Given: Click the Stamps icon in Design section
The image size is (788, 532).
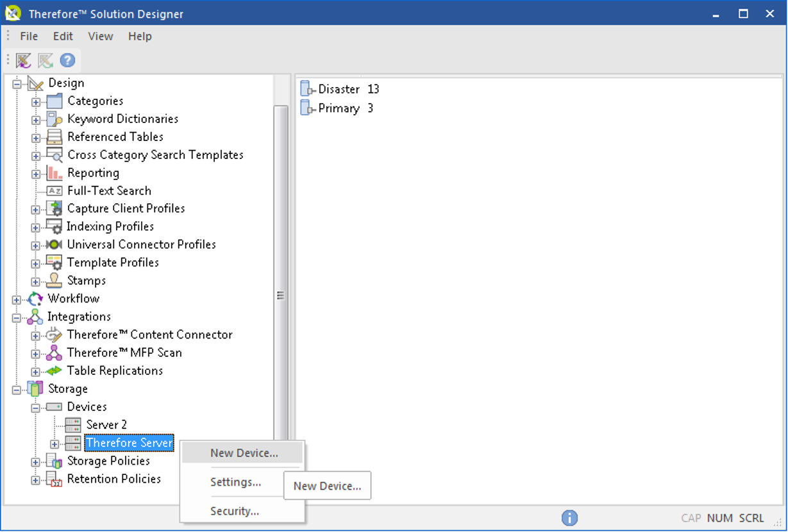Looking at the screenshot, I should click(54, 280).
